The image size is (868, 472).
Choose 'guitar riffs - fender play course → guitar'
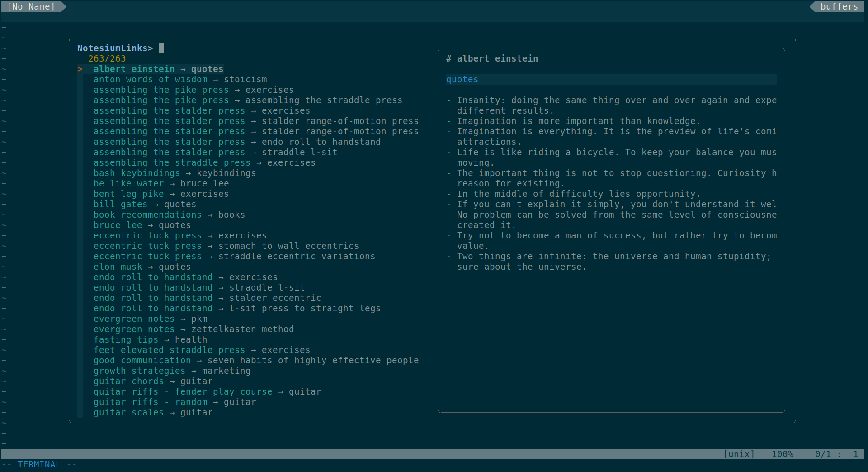[207, 391]
